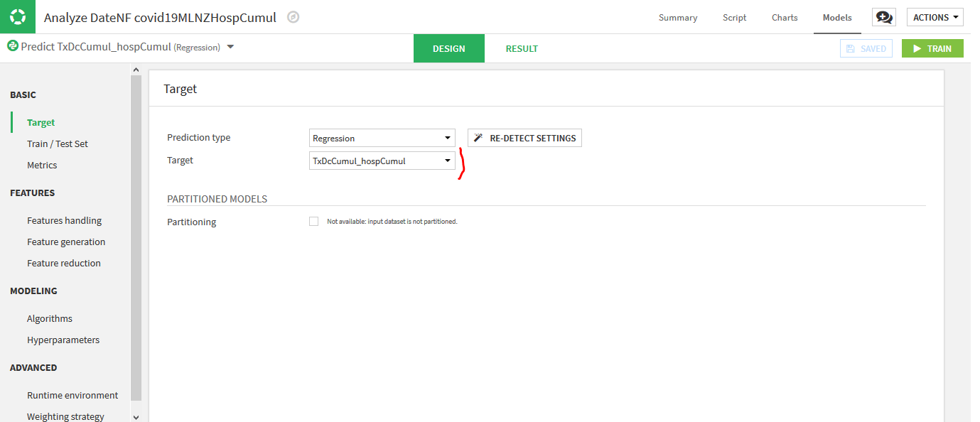Click the compass icon beside analysis title
Screen dimensions: 980x422
click(x=293, y=18)
